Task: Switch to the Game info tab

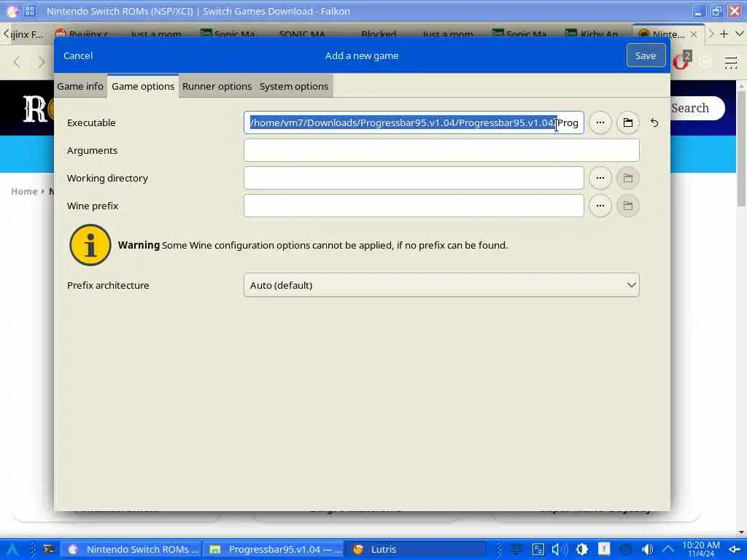Action: [x=80, y=86]
